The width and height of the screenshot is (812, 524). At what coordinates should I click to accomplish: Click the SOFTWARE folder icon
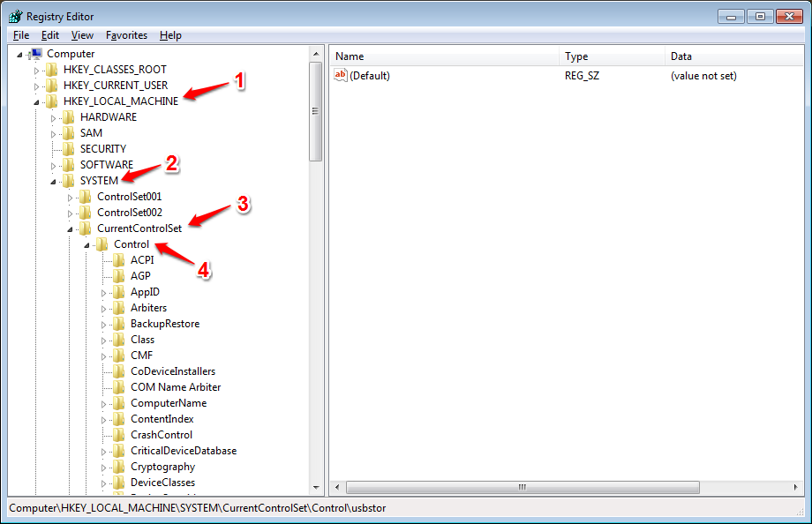tap(68, 165)
